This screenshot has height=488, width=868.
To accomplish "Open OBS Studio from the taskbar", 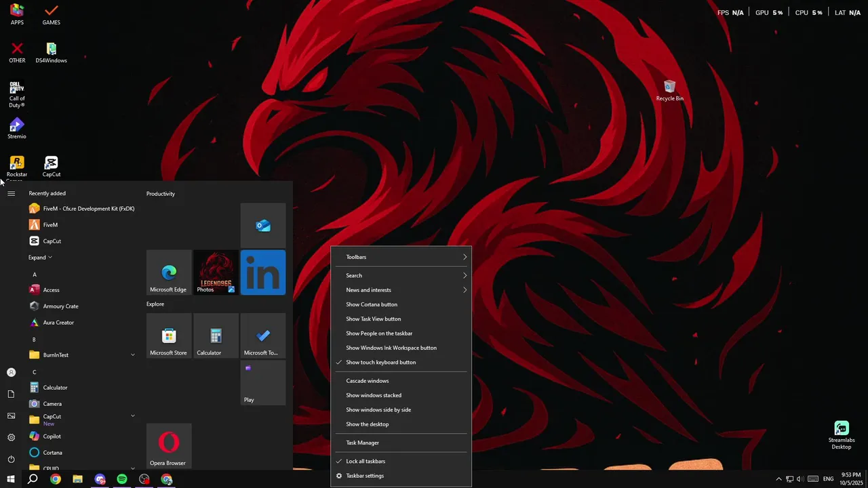I will click(x=144, y=479).
